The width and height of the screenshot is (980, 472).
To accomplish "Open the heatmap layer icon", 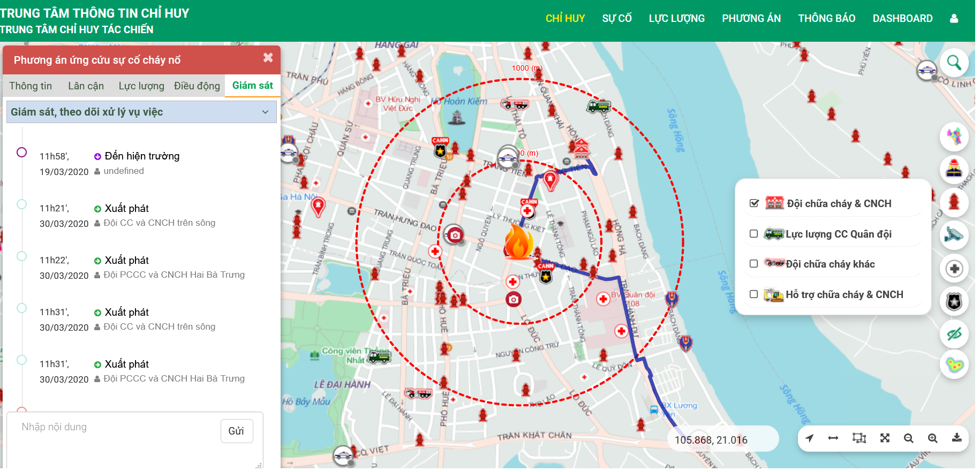I will pyautogui.click(x=954, y=365).
